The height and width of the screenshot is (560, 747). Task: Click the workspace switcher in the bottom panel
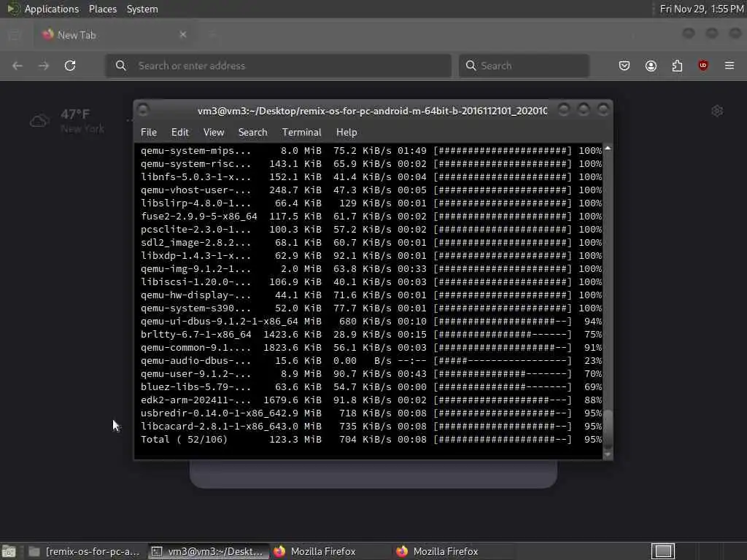pos(663,551)
